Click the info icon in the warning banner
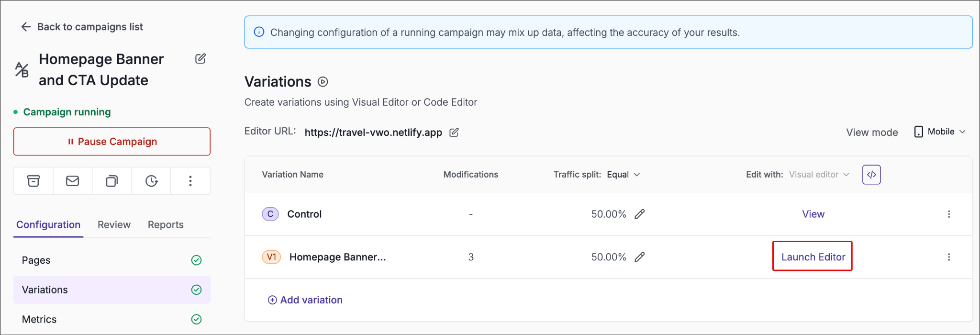980x335 pixels. [x=259, y=32]
